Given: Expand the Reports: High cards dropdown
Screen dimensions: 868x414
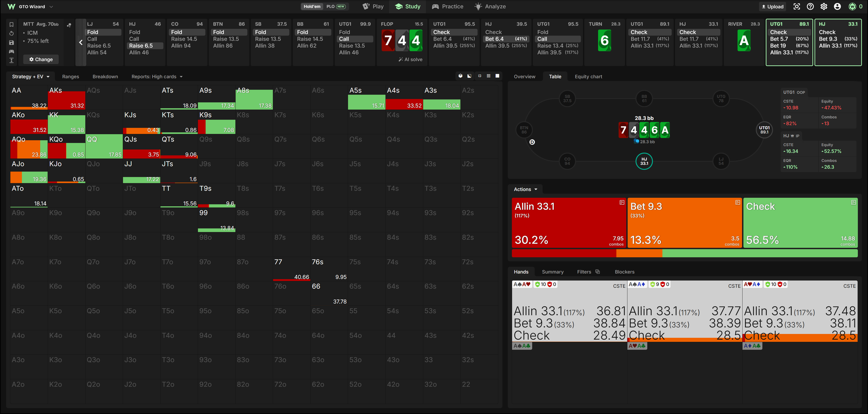Looking at the screenshot, I should (x=157, y=76).
